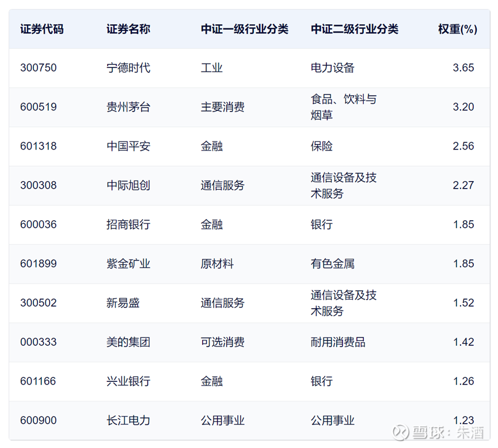Select security code 600036

39,225
